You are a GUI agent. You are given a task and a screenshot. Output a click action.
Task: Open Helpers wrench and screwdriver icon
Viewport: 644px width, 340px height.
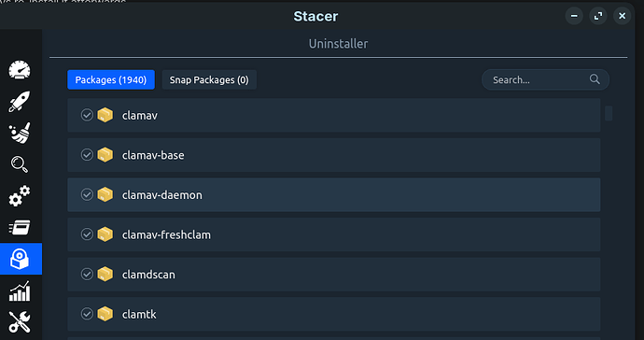20,322
